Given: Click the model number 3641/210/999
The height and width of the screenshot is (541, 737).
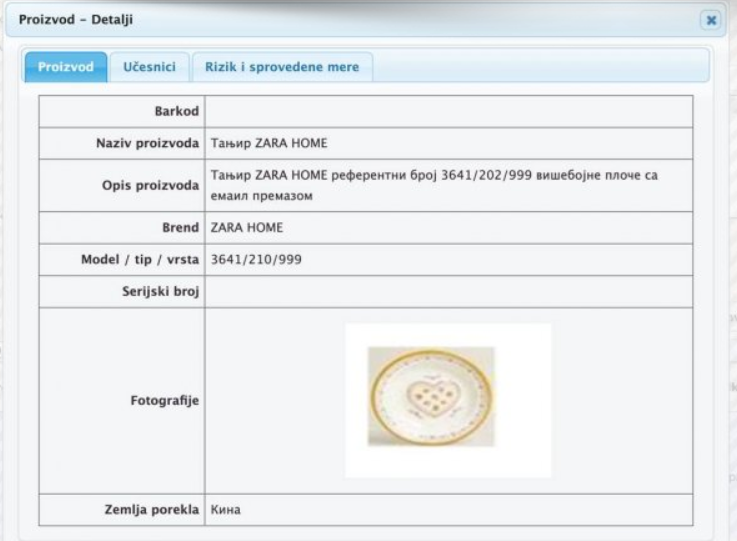Looking at the screenshot, I should (x=256, y=260).
